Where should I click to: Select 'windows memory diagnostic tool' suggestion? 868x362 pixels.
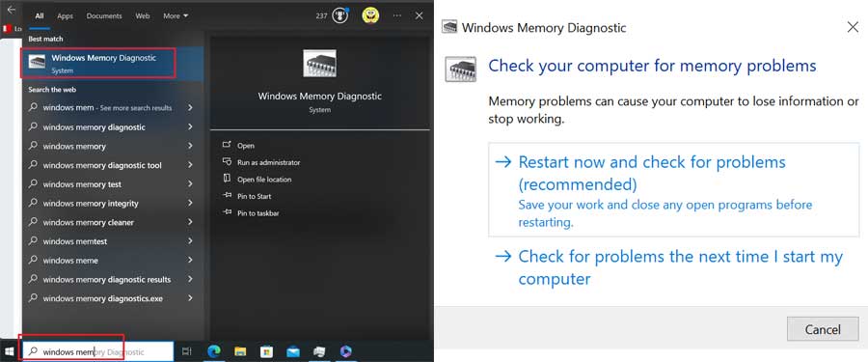[x=102, y=165]
